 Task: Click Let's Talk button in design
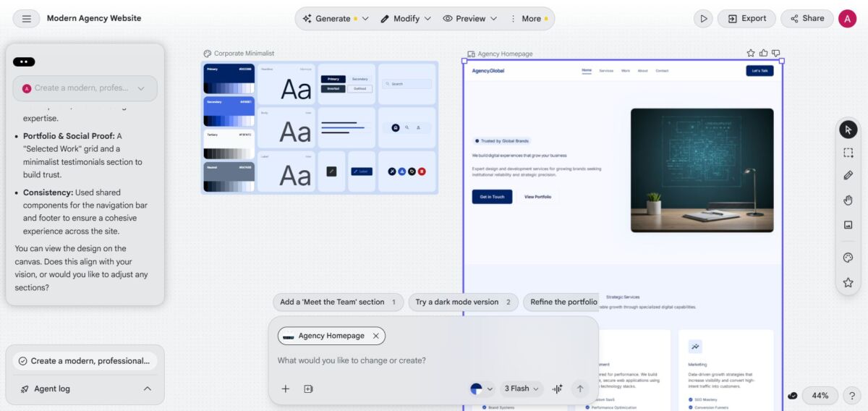[759, 71]
